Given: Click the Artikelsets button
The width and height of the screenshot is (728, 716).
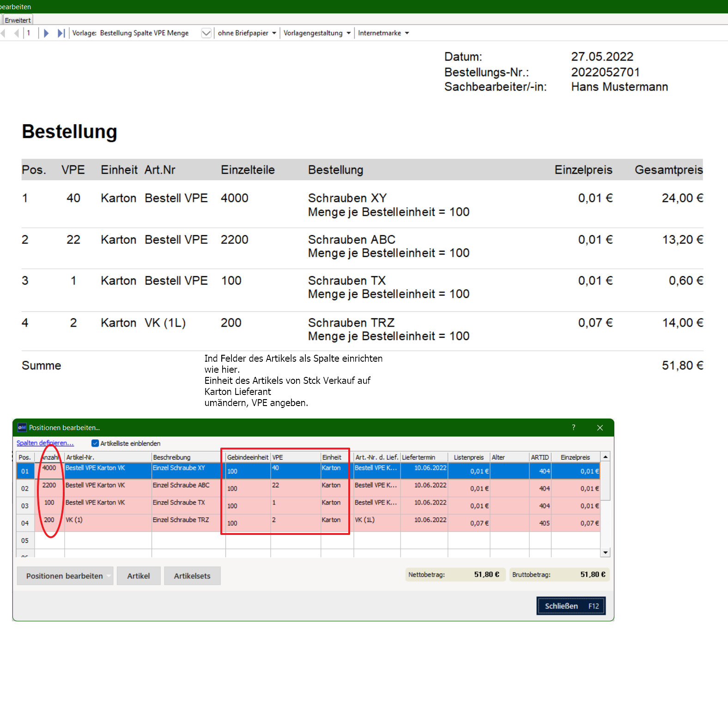Looking at the screenshot, I should point(192,576).
